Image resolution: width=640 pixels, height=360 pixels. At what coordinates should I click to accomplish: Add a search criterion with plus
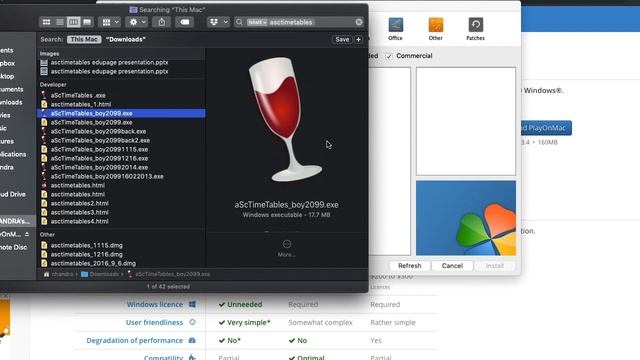point(358,39)
